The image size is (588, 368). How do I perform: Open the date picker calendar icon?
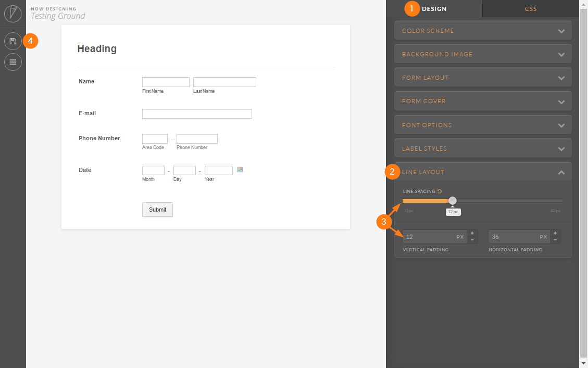click(x=240, y=169)
